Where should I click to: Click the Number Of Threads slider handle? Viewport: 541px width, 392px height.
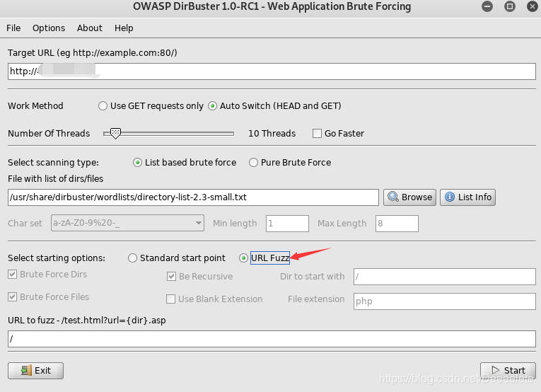pyautogui.click(x=115, y=133)
